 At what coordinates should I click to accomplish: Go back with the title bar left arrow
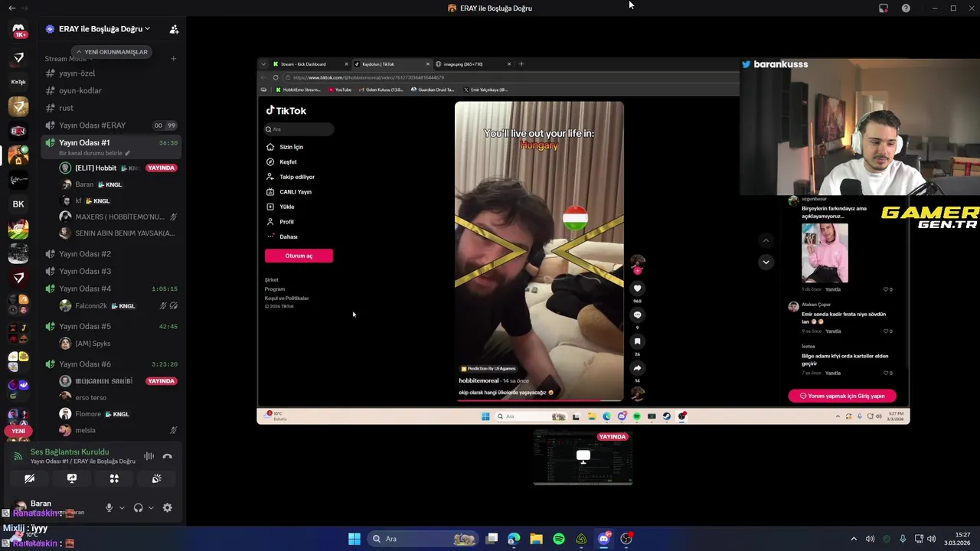(x=11, y=8)
